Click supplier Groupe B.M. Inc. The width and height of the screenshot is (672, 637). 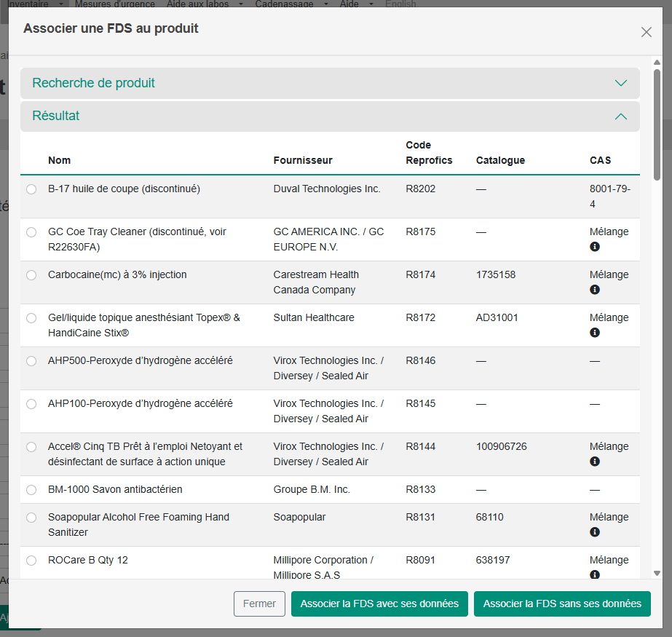pos(312,489)
